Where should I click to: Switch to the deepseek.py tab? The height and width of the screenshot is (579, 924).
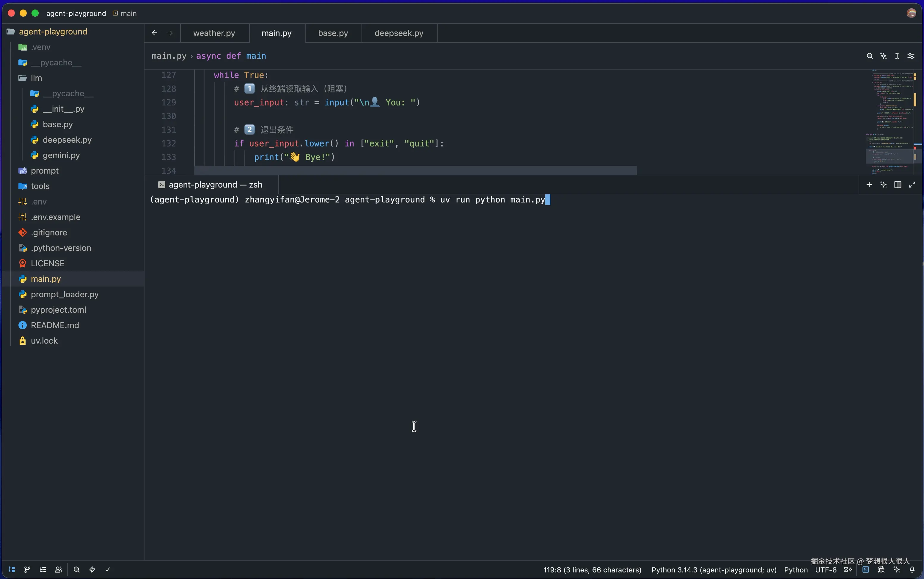click(x=399, y=33)
